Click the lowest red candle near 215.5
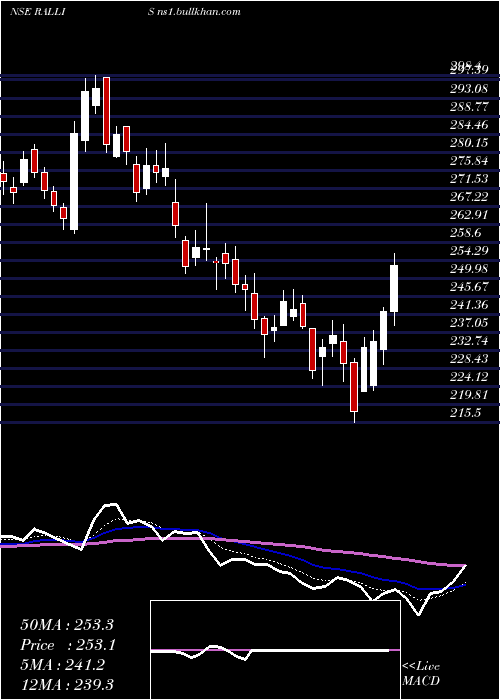This screenshot has width=500, height=700. point(354,387)
